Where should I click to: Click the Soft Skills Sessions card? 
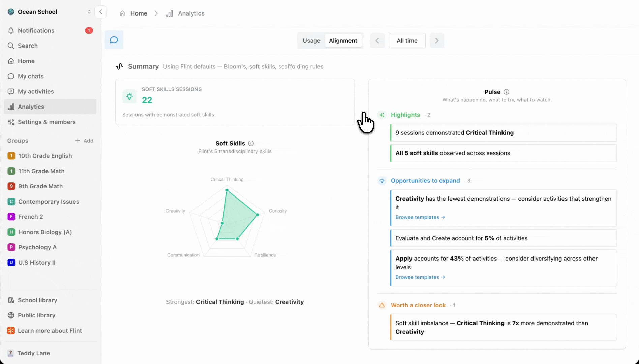pos(235,102)
